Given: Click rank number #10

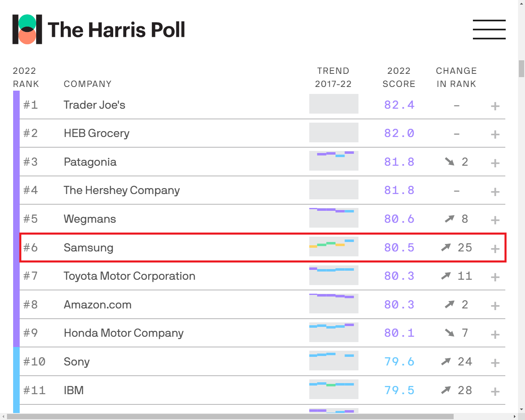Looking at the screenshot, I should [x=34, y=362].
